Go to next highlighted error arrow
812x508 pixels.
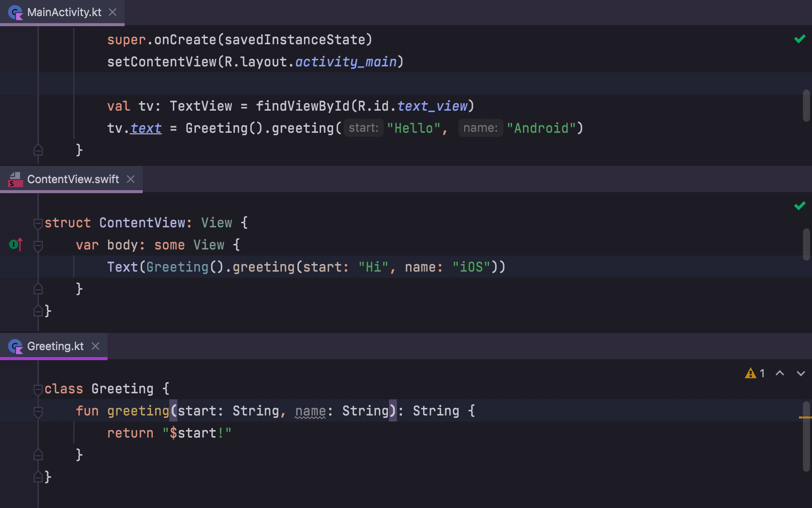pos(801,373)
